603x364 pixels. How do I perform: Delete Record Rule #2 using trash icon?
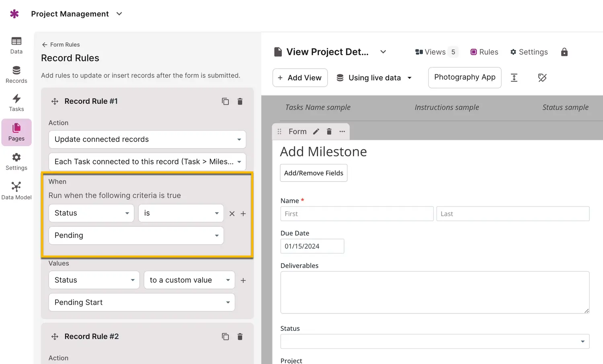pyautogui.click(x=240, y=337)
